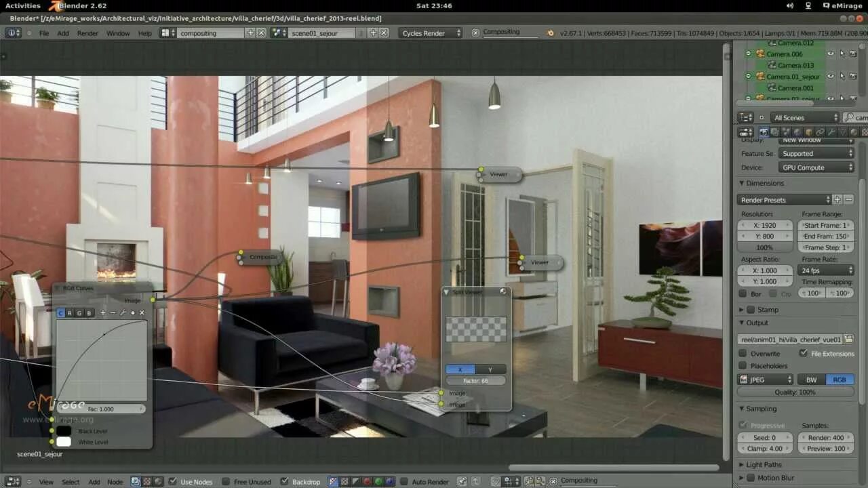Select the G channel in RGB Curves
This screenshot has height=488, width=868.
click(x=79, y=312)
